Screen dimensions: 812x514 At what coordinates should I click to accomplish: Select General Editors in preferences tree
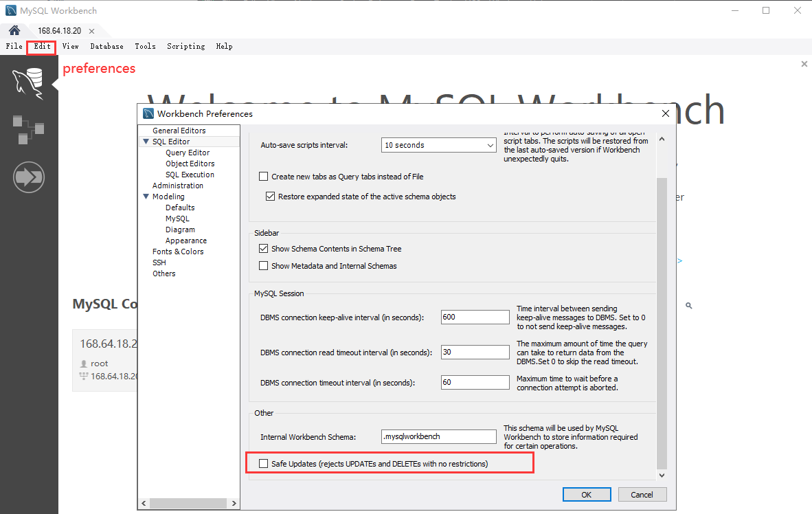[x=179, y=131]
